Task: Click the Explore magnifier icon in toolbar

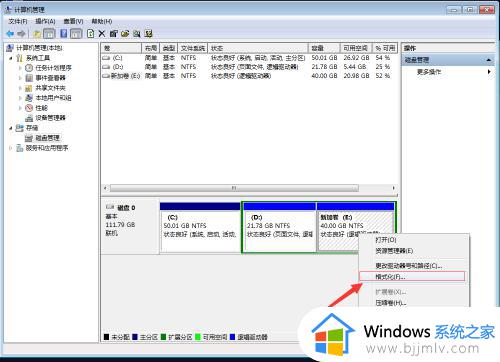Action: point(137,34)
